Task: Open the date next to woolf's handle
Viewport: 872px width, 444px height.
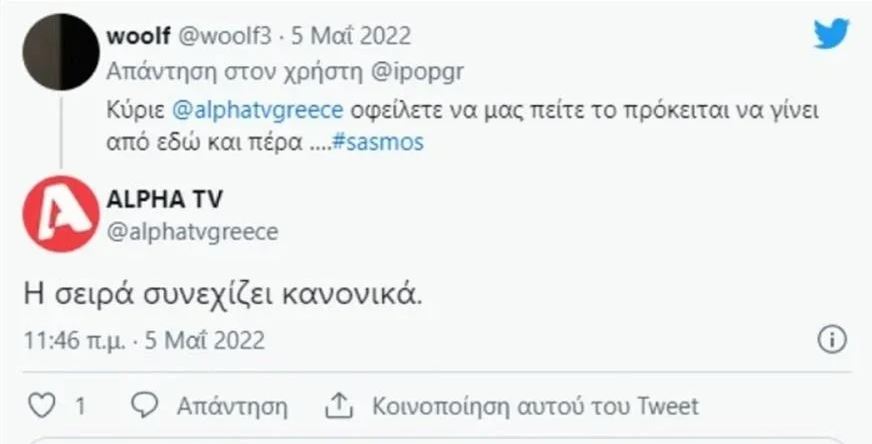Action: 351,36
